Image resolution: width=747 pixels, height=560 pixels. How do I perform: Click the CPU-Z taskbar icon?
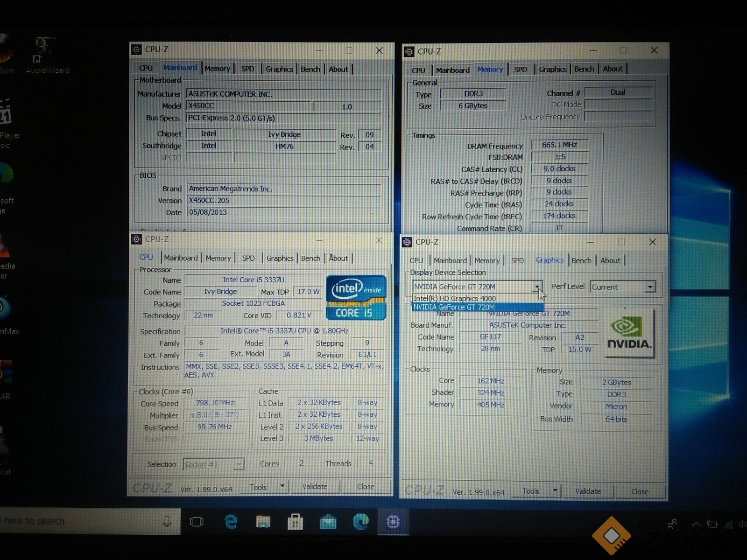point(393,522)
